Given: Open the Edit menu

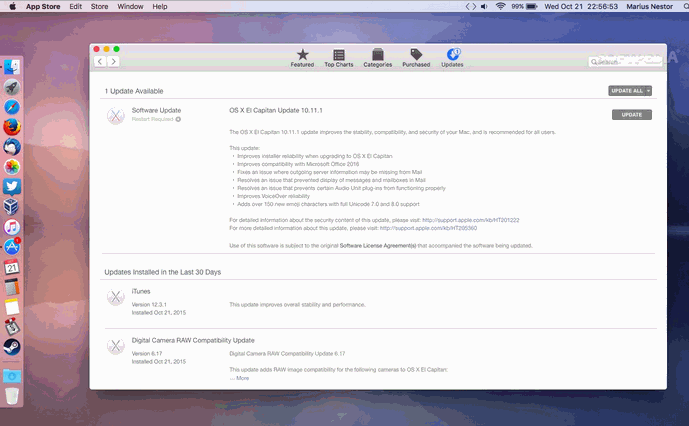Looking at the screenshot, I should (76, 6).
